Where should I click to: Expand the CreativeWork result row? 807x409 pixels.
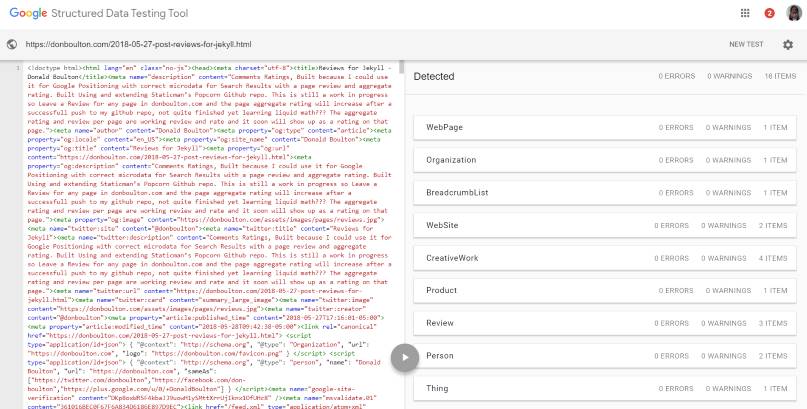pyautogui.click(x=605, y=258)
